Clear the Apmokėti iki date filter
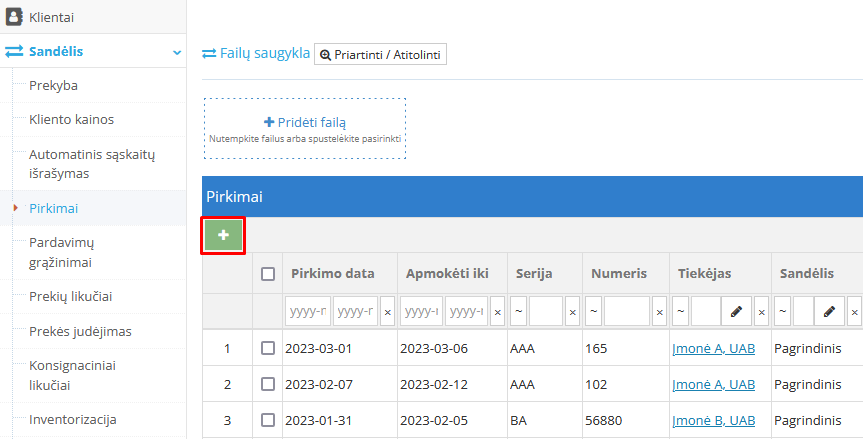This screenshot has width=863, height=439. point(498,312)
